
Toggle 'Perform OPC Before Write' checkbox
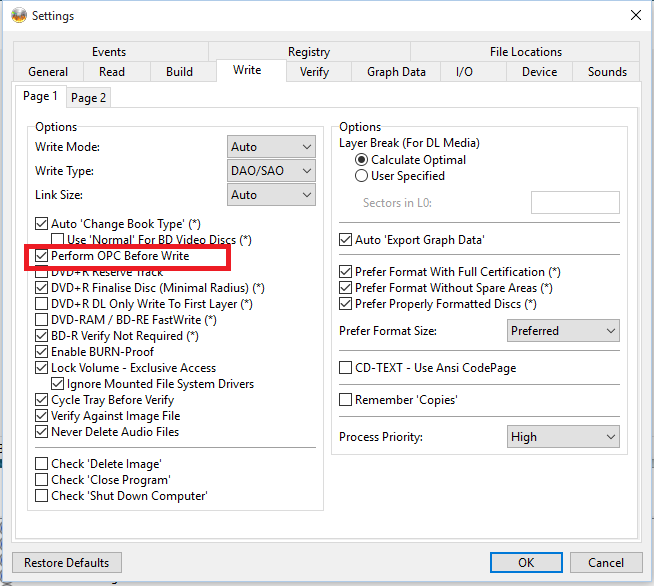point(41,256)
